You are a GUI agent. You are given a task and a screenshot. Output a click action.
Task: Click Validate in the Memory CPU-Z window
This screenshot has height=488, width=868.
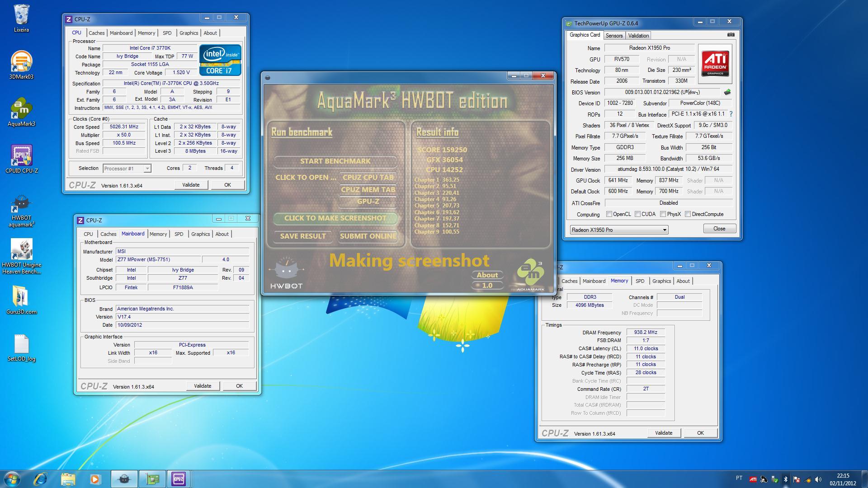point(664,433)
